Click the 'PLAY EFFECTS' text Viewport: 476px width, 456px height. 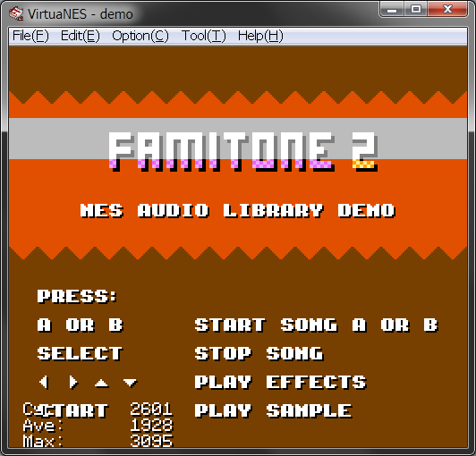click(x=281, y=383)
